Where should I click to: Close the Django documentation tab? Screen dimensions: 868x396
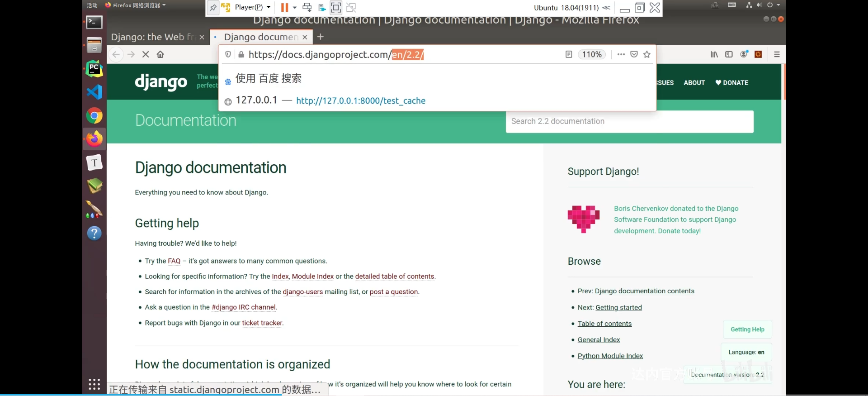click(305, 37)
